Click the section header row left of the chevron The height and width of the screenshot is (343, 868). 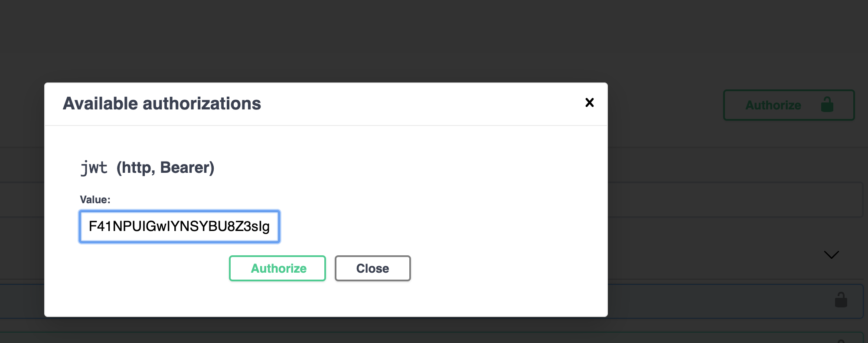[715, 254]
